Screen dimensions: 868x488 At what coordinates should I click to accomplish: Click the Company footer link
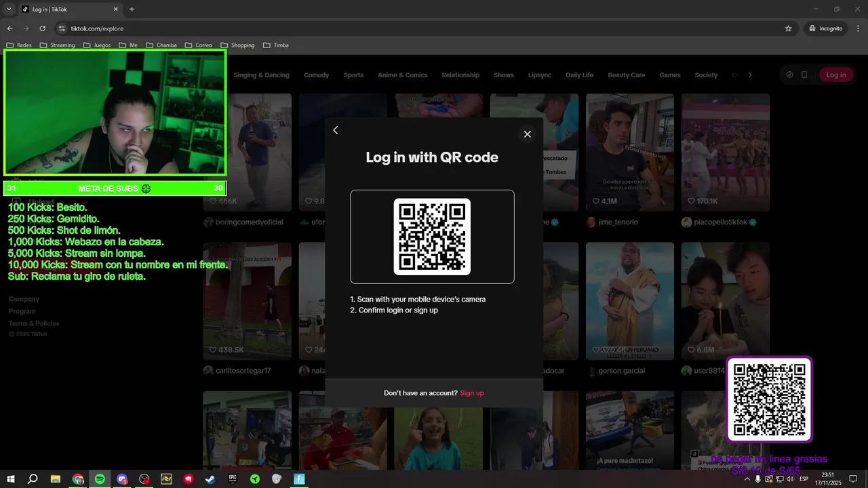click(24, 299)
